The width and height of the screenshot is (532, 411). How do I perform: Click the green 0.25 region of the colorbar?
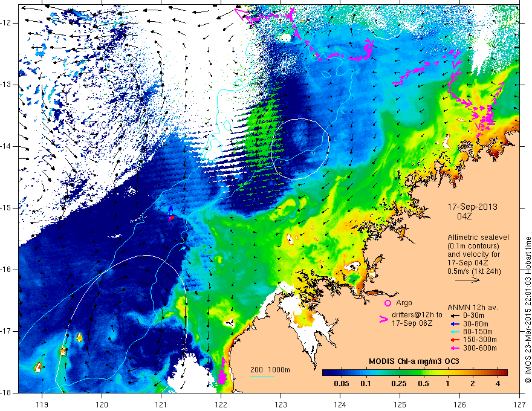tap(398, 373)
